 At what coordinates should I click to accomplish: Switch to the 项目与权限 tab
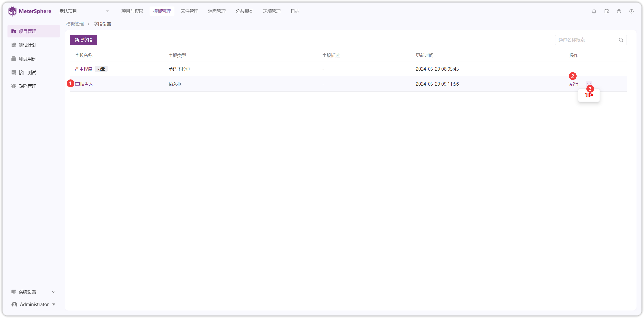(132, 11)
